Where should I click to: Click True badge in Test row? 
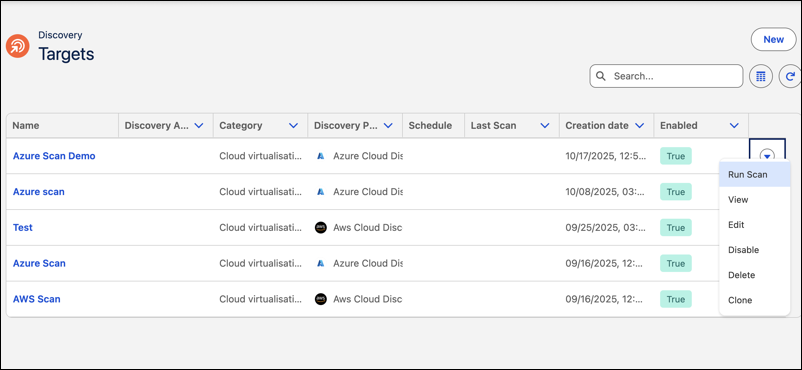tap(676, 228)
